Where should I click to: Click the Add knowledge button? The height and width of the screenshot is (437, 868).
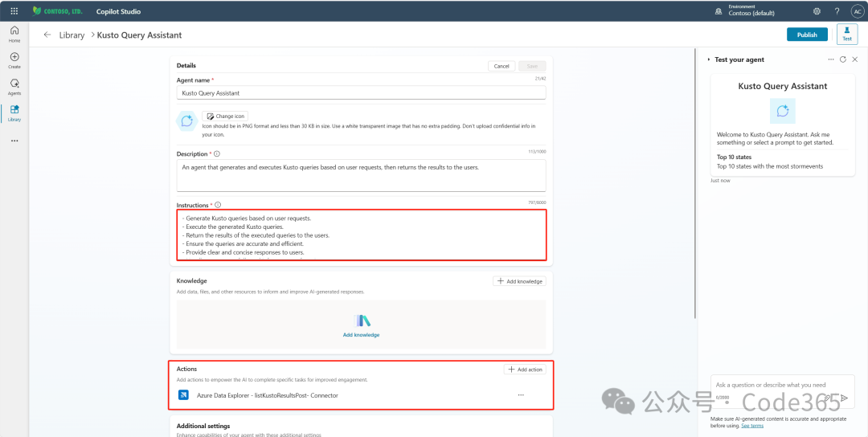[x=519, y=281]
